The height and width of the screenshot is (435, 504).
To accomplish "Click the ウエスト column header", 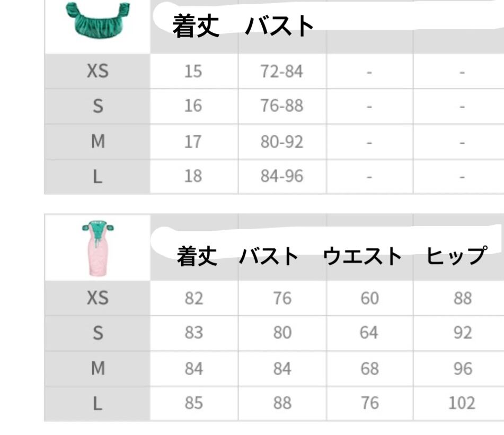I will tap(362, 257).
